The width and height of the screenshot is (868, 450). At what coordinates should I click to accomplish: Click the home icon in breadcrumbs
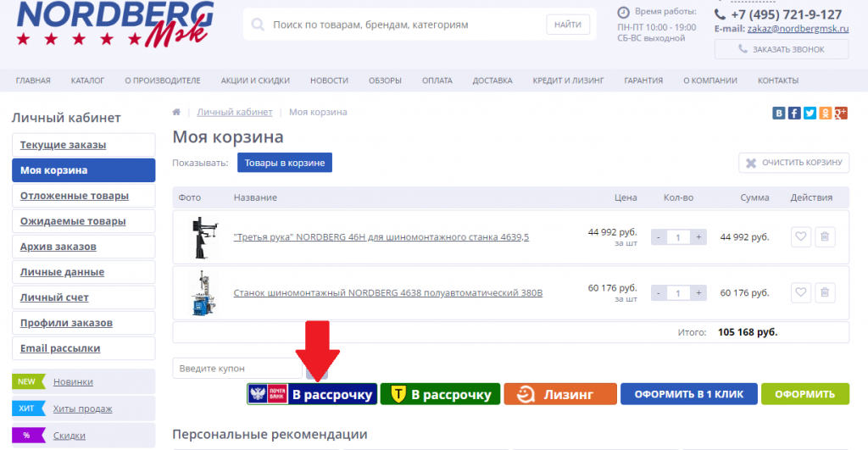(176, 112)
